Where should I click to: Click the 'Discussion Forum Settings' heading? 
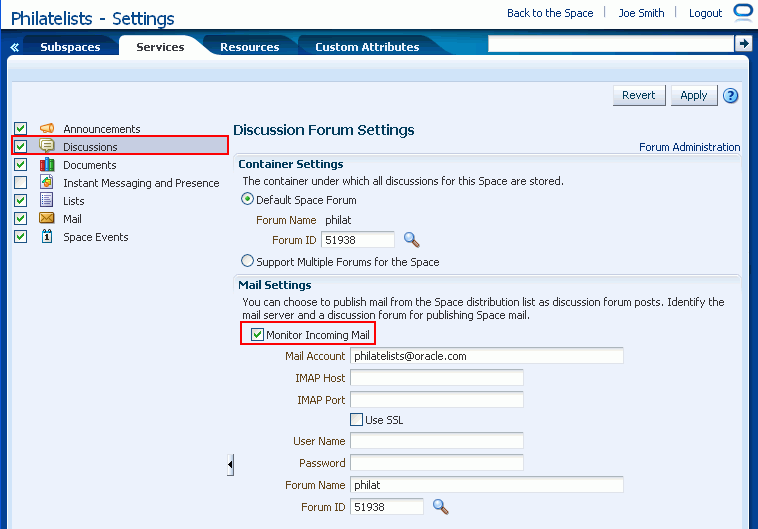click(323, 130)
